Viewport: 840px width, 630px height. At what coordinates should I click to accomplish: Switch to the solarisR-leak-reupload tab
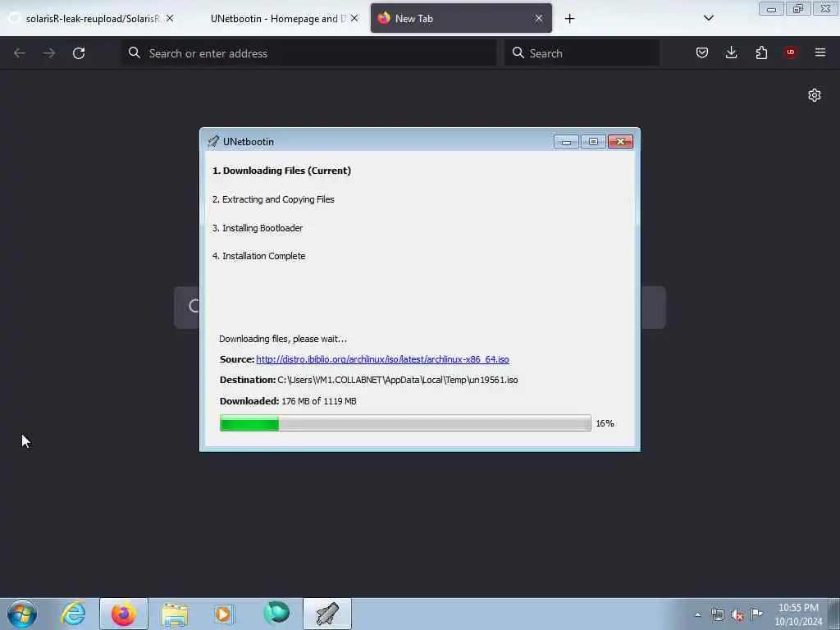coord(91,19)
